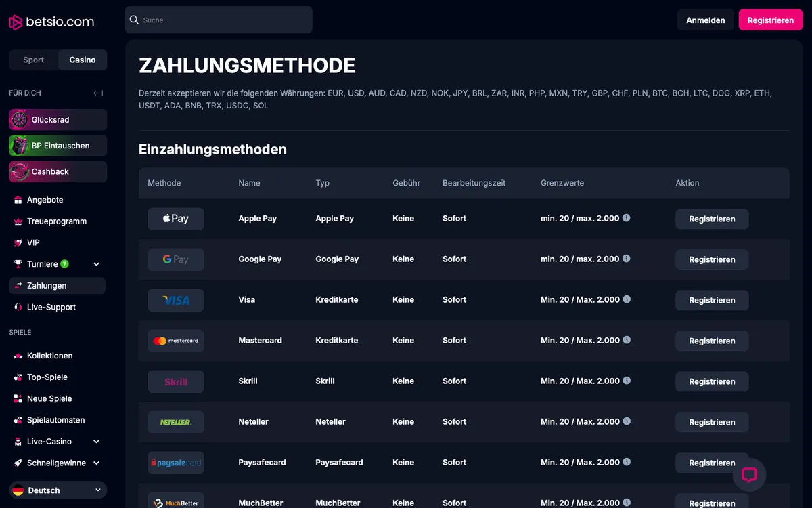Click the Paysafecard name cell
The image size is (812, 508).
[x=263, y=462]
